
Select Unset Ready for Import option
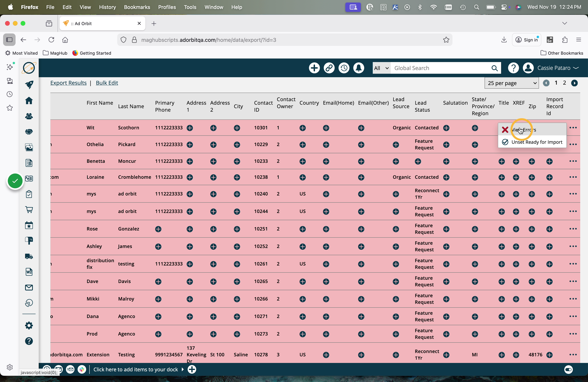point(537,142)
